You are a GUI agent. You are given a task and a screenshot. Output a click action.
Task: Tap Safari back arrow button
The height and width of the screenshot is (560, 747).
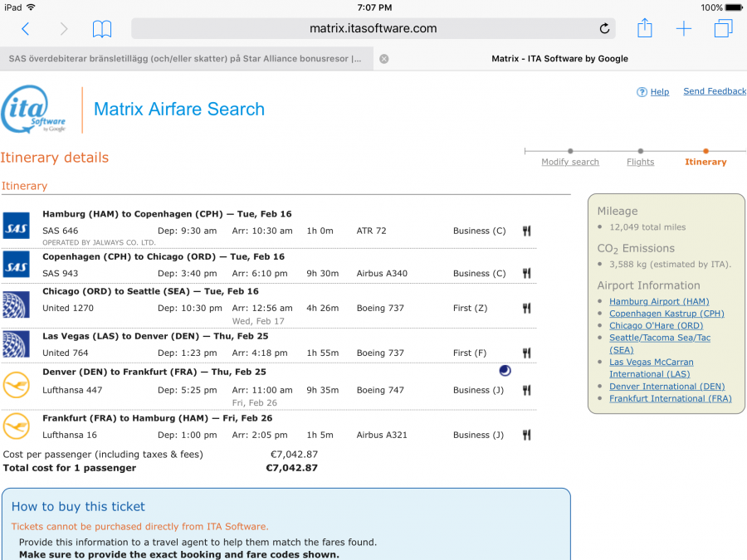(25, 29)
